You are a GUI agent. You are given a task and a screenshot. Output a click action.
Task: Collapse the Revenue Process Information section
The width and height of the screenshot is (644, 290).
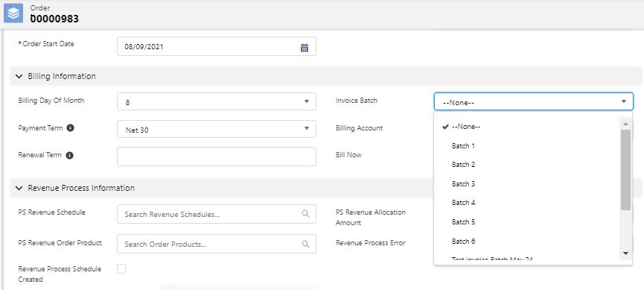[x=19, y=188]
